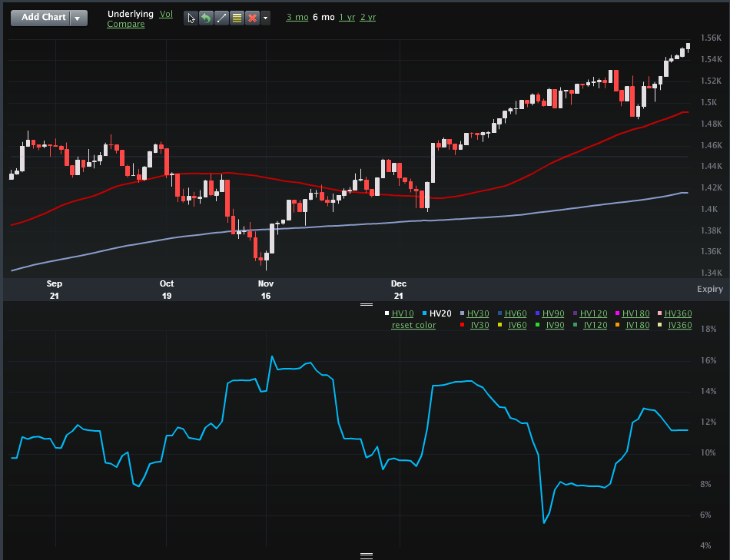730x560 pixels.
Task: Click the yellow horizontal lines tool
Action: (236, 18)
